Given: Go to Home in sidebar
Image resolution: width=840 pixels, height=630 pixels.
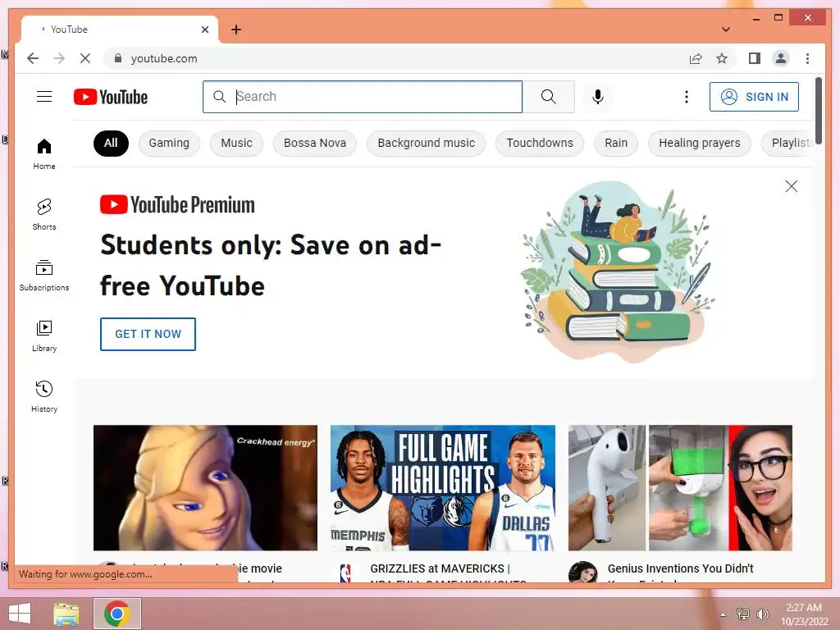Looking at the screenshot, I should click(44, 153).
